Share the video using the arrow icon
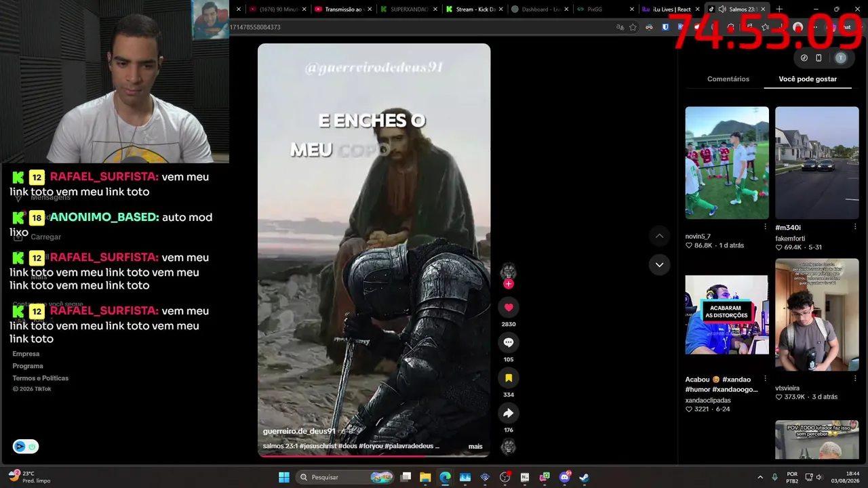 pyautogui.click(x=509, y=413)
